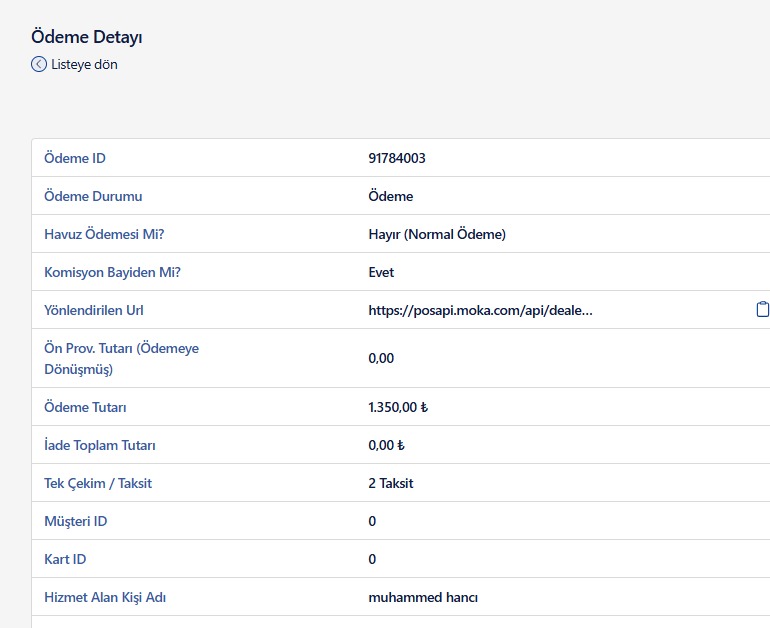The image size is (770, 628).
Task: Click the Komisyon Bayiden Mi? label
Action: click(x=104, y=272)
